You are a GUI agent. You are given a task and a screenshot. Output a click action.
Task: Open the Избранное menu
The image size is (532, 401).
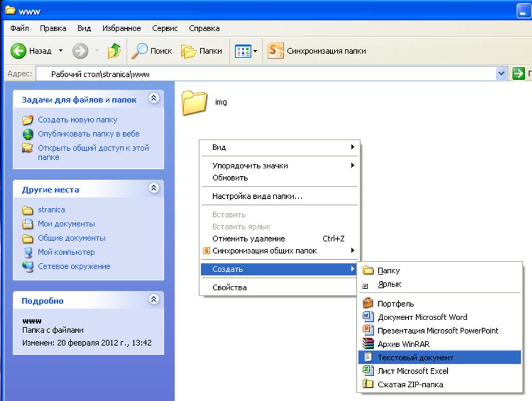122,28
